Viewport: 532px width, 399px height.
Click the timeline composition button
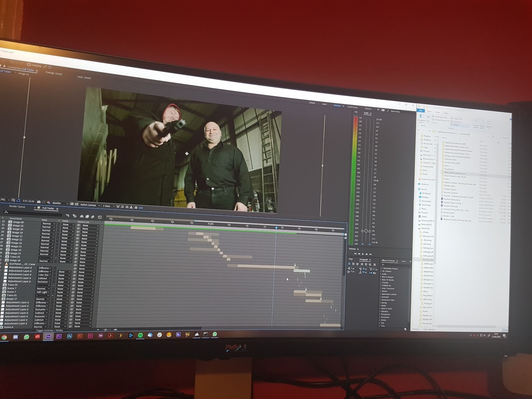coord(127,207)
